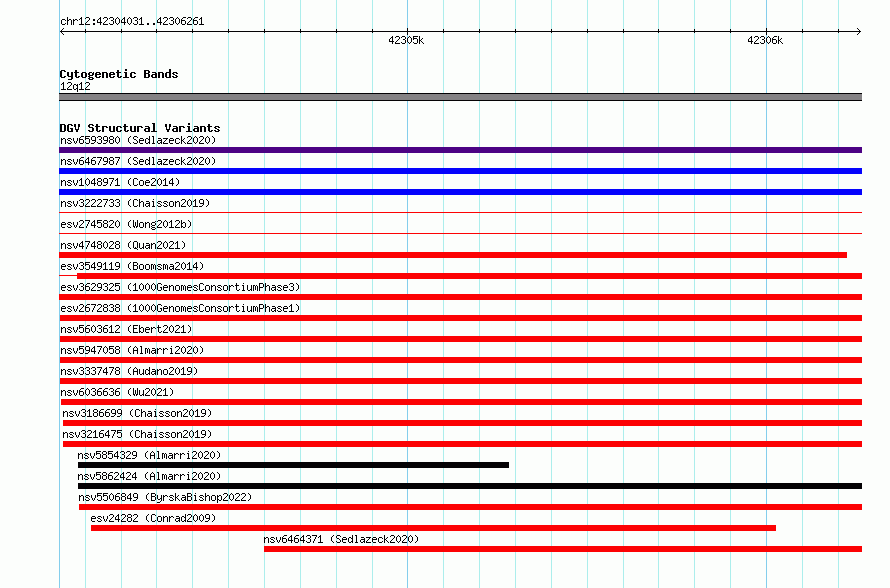Image resolution: width=890 pixels, height=588 pixels.
Task: Click the right arrowhead of the ruler
Action: tap(859, 31)
